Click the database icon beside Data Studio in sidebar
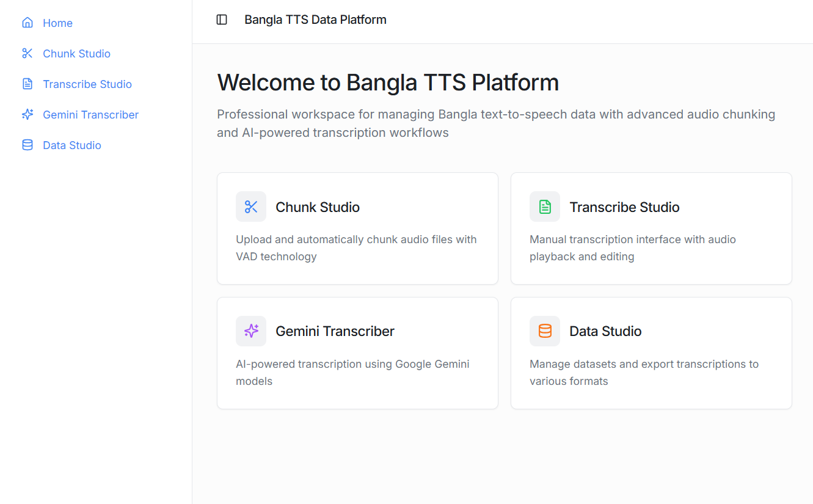This screenshot has width=813, height=504. 27,145
